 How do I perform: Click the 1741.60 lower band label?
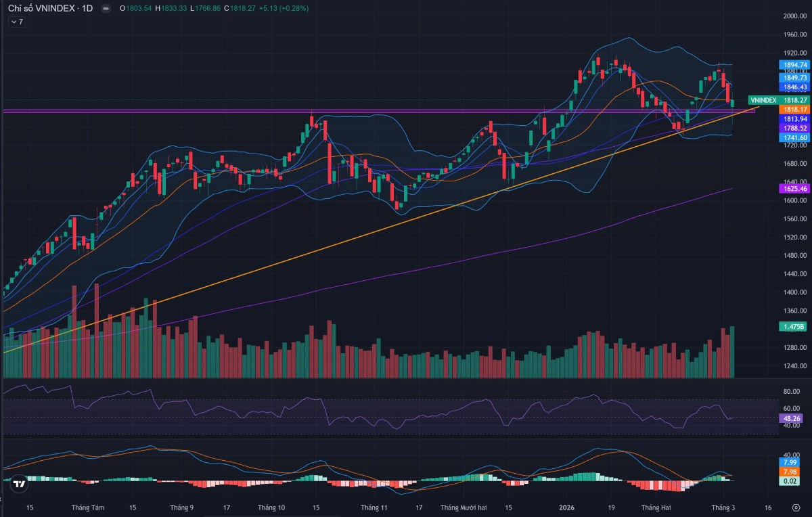click(793, 137)
